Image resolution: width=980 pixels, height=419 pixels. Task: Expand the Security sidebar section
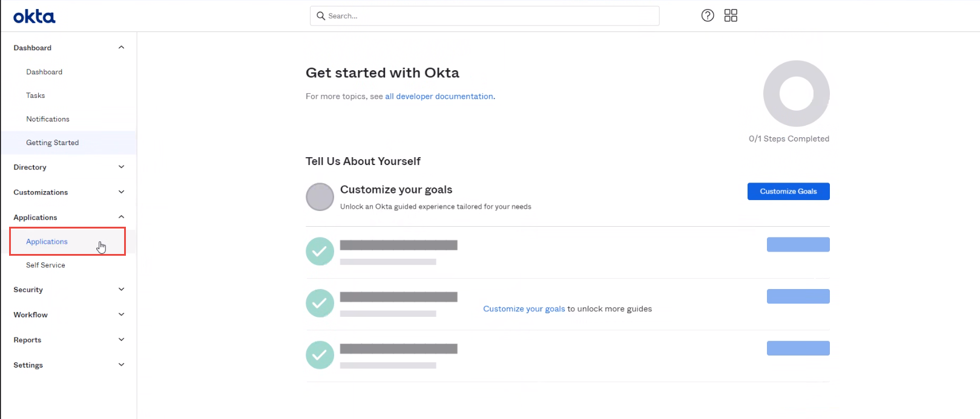click(x=121, y=290)
